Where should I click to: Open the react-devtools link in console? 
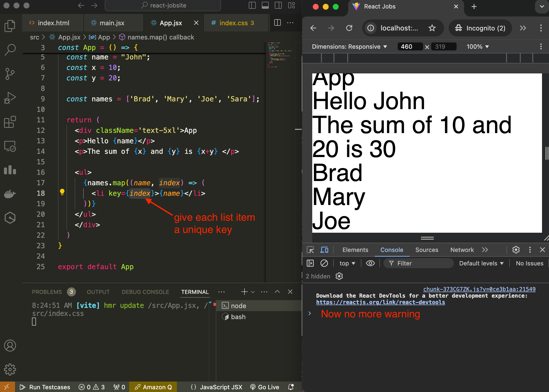point(380,302)
